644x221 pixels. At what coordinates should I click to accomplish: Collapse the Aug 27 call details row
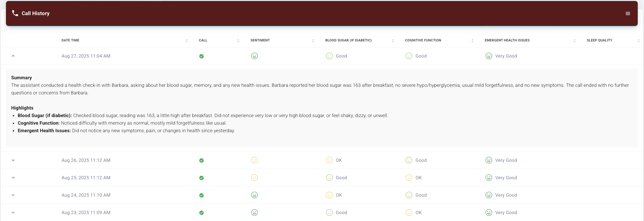click(13, 56)
